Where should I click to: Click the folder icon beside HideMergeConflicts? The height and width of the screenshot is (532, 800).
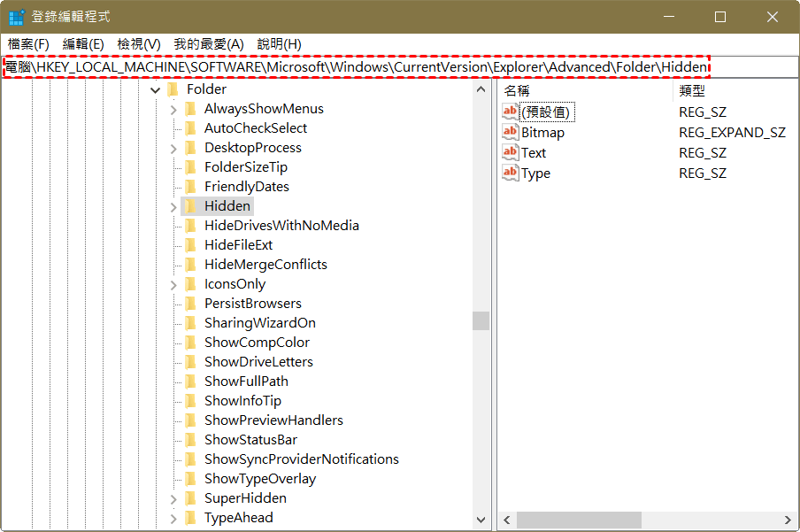point(190,265)
